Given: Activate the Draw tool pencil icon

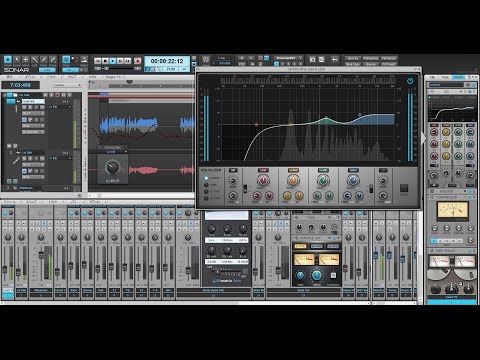Looking at the screenshot, I should [x=44, y=60].
